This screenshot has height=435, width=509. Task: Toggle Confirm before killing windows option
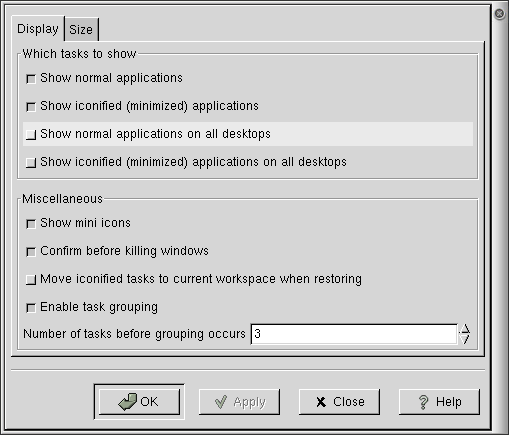point(31,252)
